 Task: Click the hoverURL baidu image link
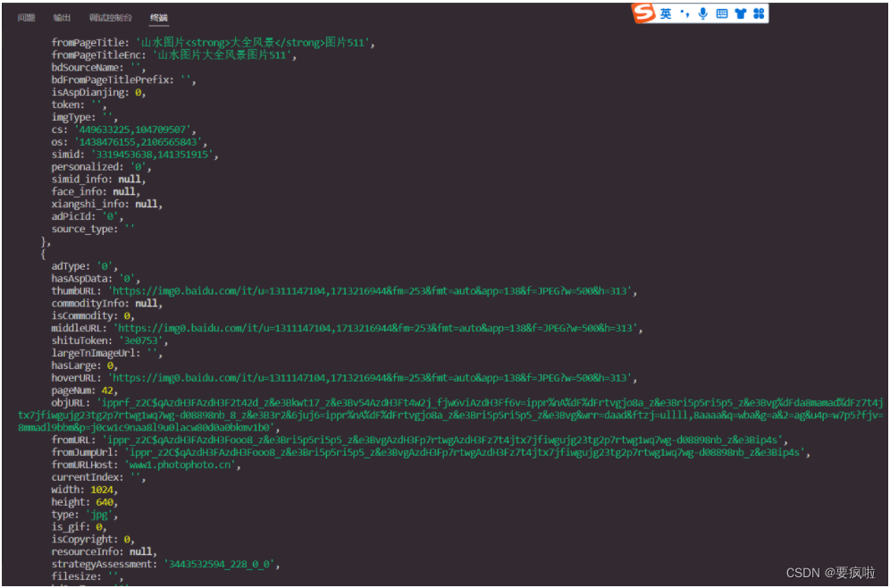[370, 378]
